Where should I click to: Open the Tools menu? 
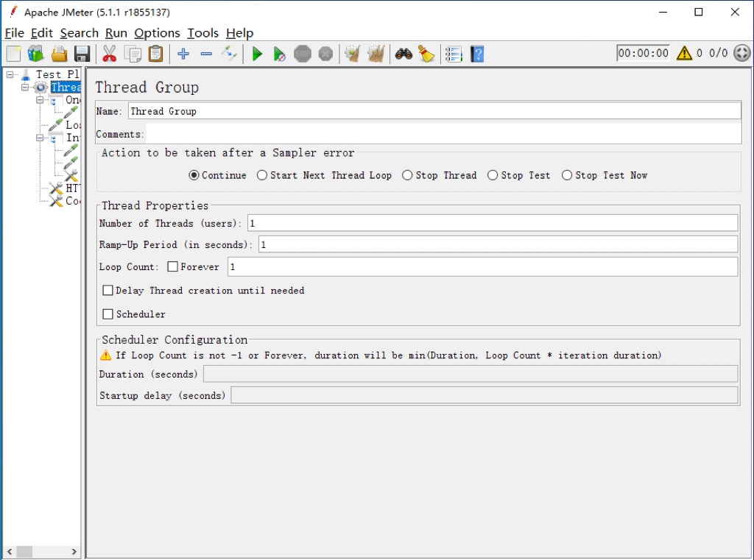[203, 33]
